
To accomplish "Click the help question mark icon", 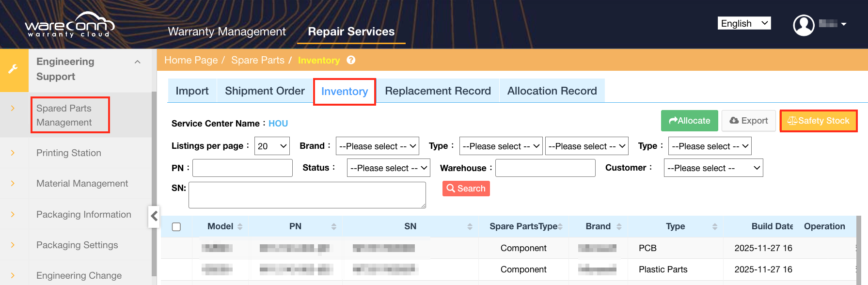I will (351, 60).
